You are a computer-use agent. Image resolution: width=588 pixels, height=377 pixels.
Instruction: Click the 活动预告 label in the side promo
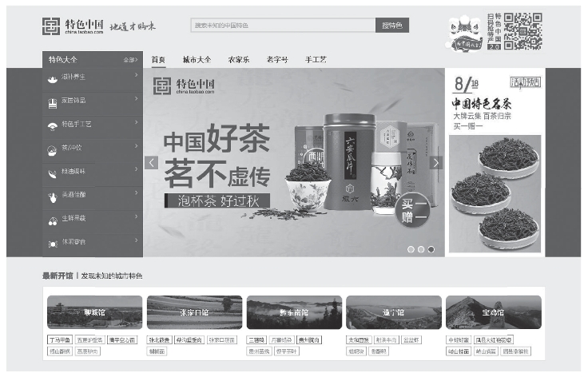coord(525,82)
